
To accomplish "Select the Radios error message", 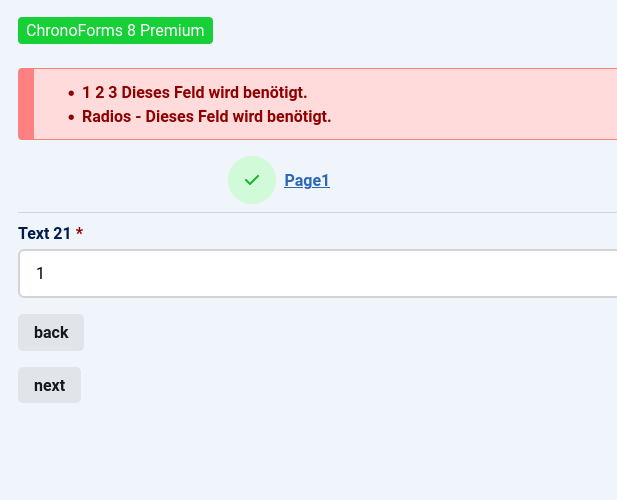I will tap(207, 117).
